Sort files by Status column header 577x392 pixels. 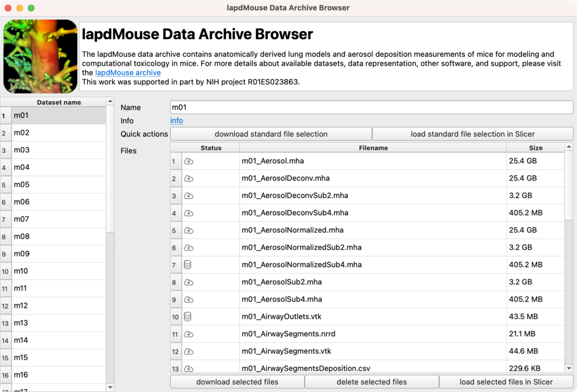(211, 148)
